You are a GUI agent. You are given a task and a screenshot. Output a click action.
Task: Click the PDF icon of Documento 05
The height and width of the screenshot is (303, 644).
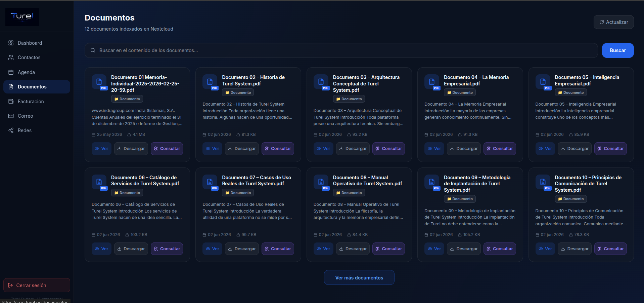coord(543,82)
